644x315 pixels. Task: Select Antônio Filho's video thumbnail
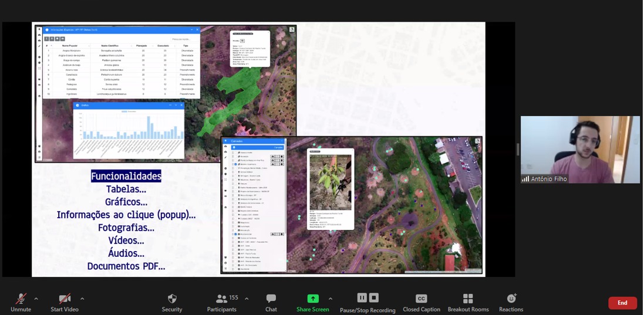tap(580, 150)
